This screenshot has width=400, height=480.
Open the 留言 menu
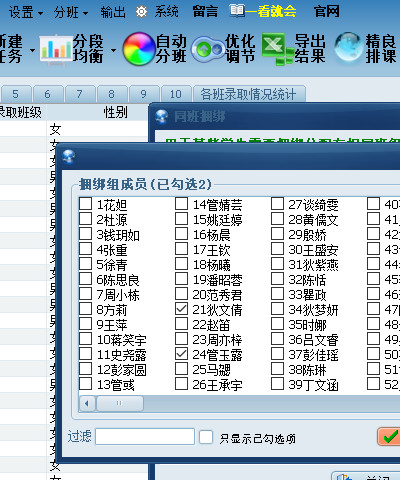205,12
